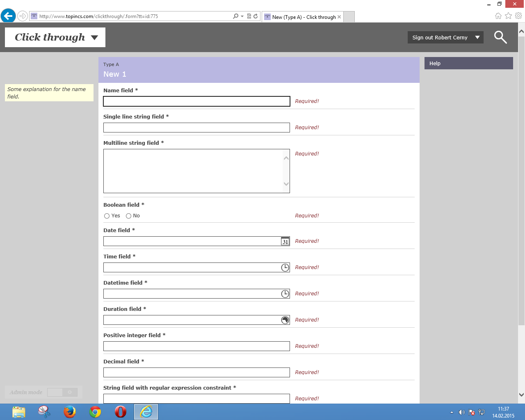525x420 pixels.
Task: Click the Datetime field clock icon
Action: click(285, 294)
